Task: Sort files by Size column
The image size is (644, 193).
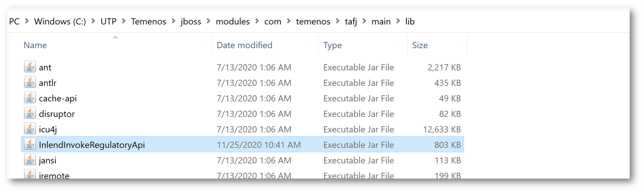Action: (x=420, y=45)
